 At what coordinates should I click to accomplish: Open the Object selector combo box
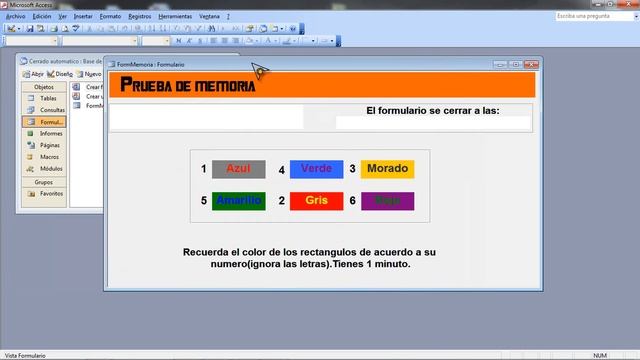[32, 41]
